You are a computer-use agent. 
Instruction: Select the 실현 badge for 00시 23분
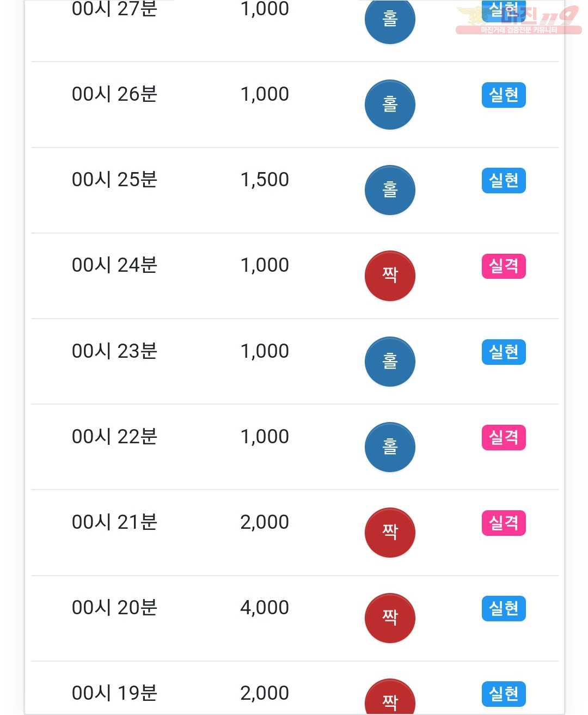click(504, 352)
